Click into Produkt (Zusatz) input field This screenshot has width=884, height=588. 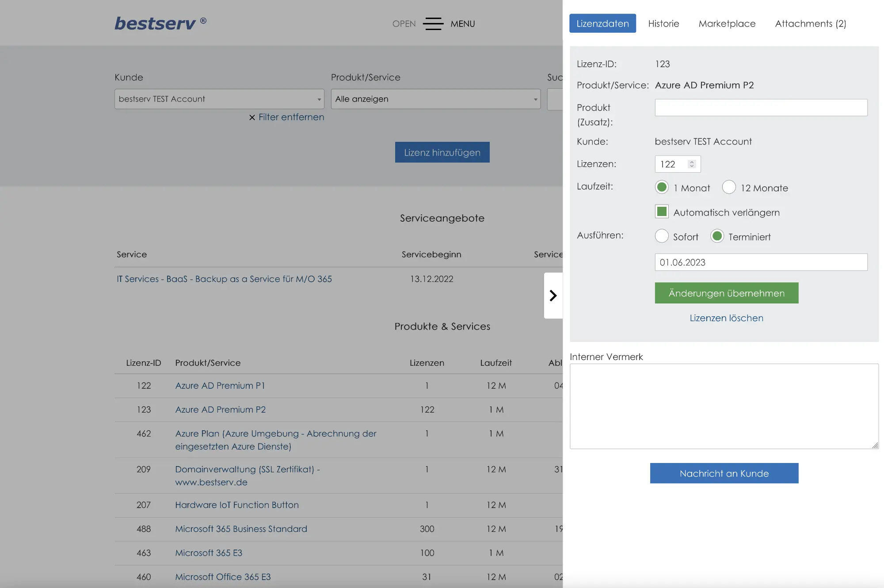[761, 107]
